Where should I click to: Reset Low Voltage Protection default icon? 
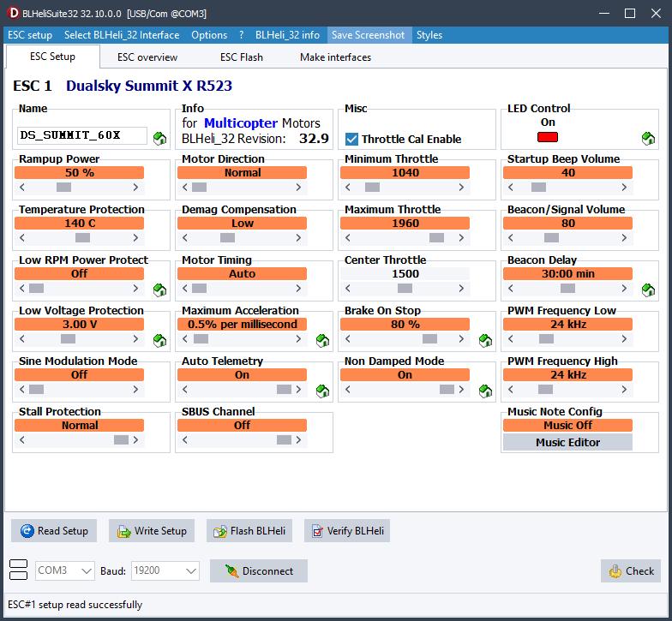point(159,341)
